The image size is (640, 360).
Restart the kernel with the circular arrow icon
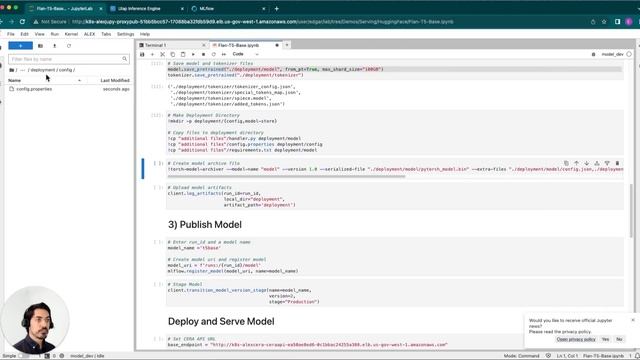213,54
